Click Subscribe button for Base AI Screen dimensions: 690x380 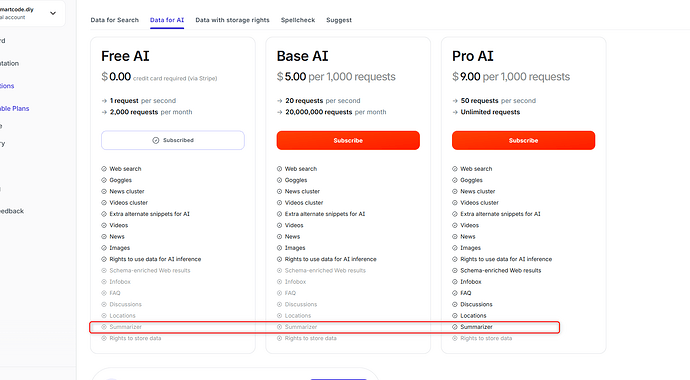coord(348,140)
